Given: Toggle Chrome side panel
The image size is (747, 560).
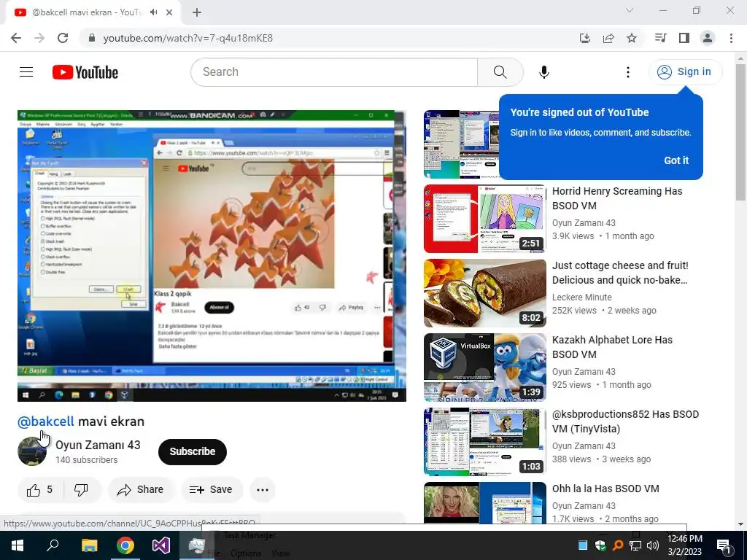Looking at the screenshot, I should [684, 38].
